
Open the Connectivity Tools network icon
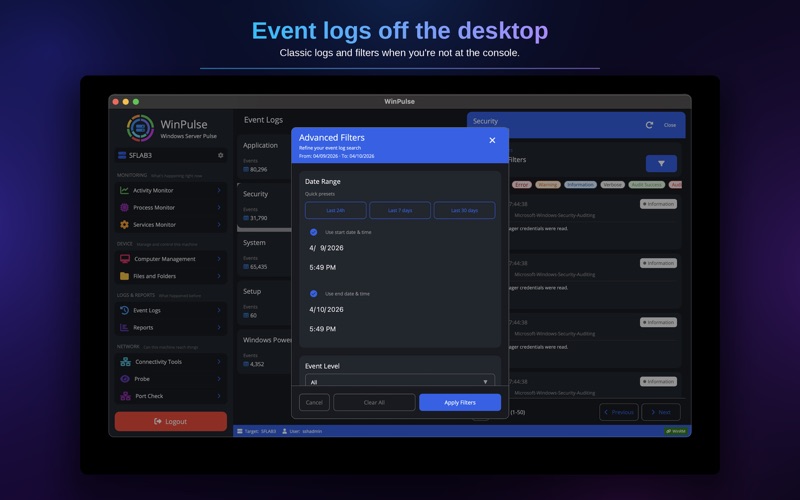[x=125, y=362]
